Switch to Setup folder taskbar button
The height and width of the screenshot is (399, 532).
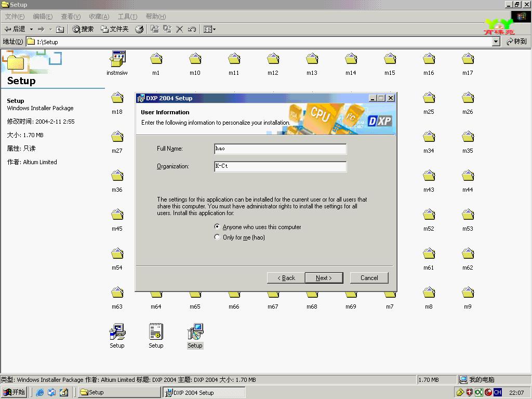click(x=119, y=392)
